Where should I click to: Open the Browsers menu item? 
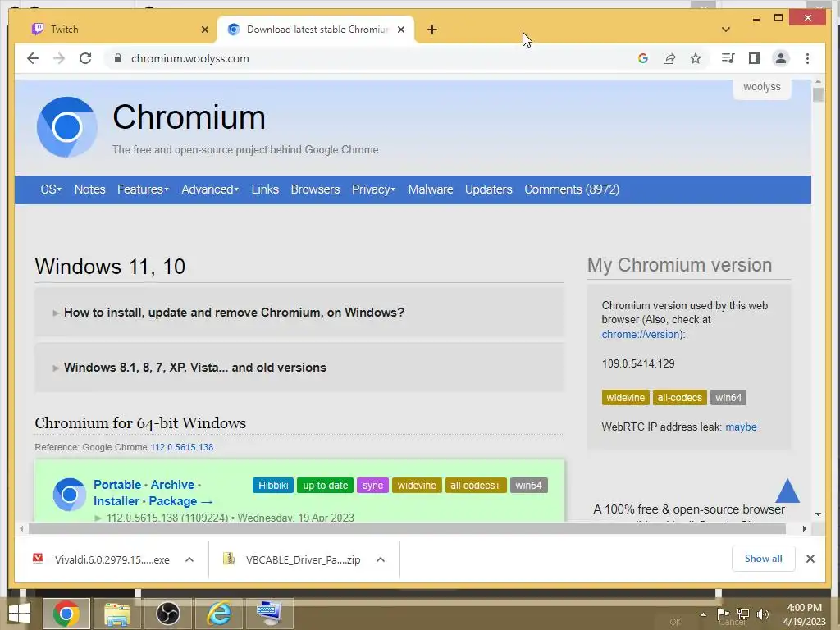click(315, 189)
